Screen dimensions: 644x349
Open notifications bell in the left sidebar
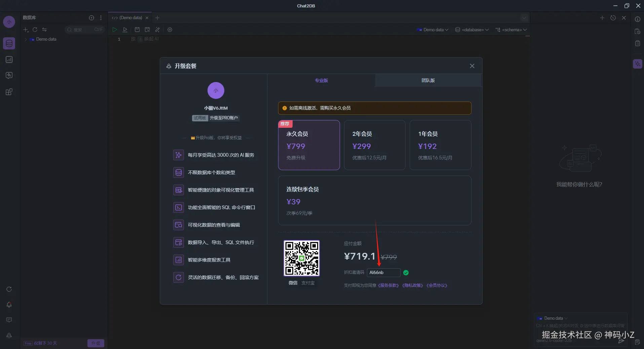(9, 305)
